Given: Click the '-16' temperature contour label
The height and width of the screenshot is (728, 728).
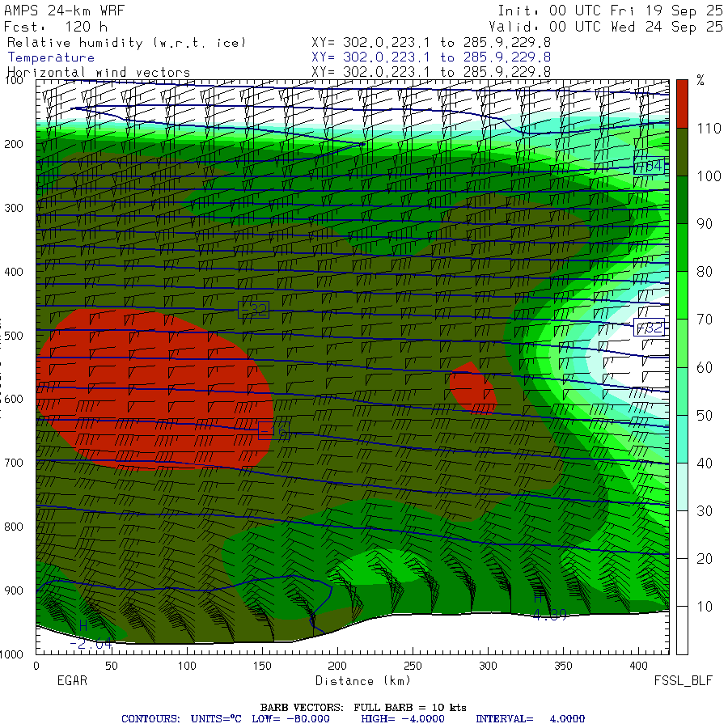Looking at the screenshot, I should click(x=273, y=431).
